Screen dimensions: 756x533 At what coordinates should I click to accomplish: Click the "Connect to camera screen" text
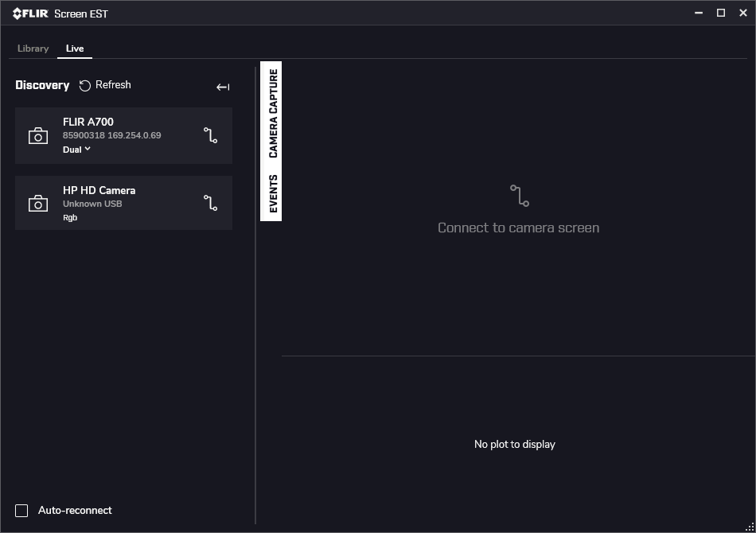[518, 228]
